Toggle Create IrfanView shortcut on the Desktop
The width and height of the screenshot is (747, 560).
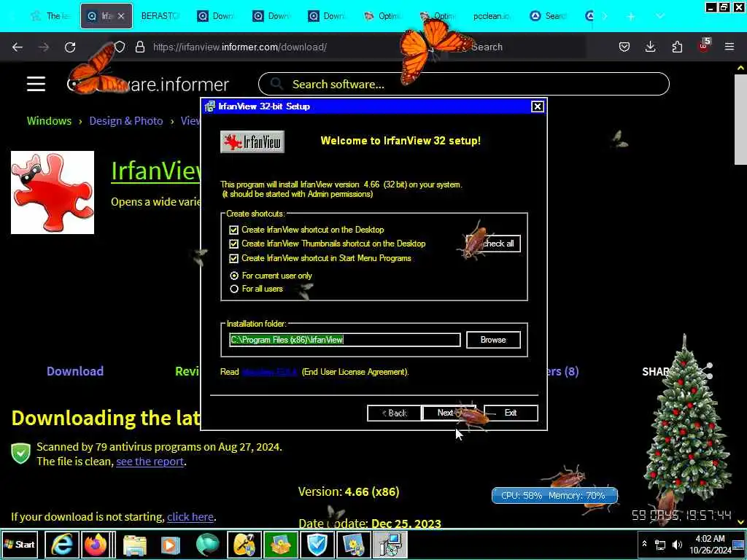pyautogui.click(x=233, y=230)
